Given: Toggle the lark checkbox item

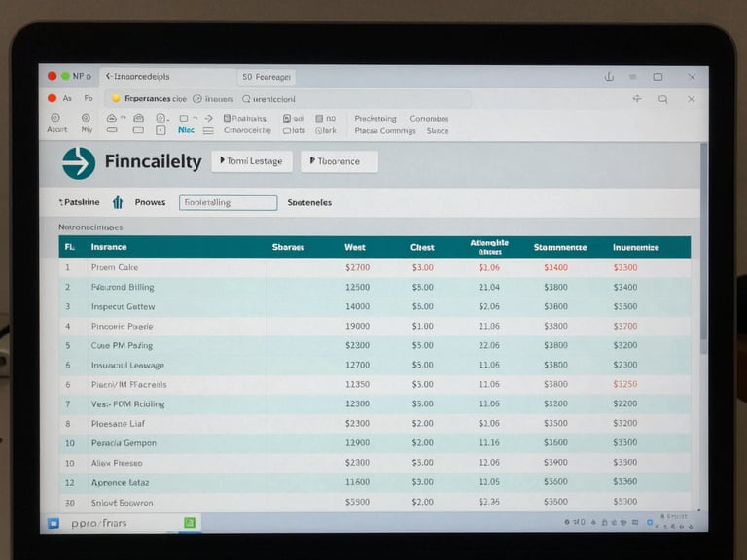Looking at the screenshot, I should 326,130.
